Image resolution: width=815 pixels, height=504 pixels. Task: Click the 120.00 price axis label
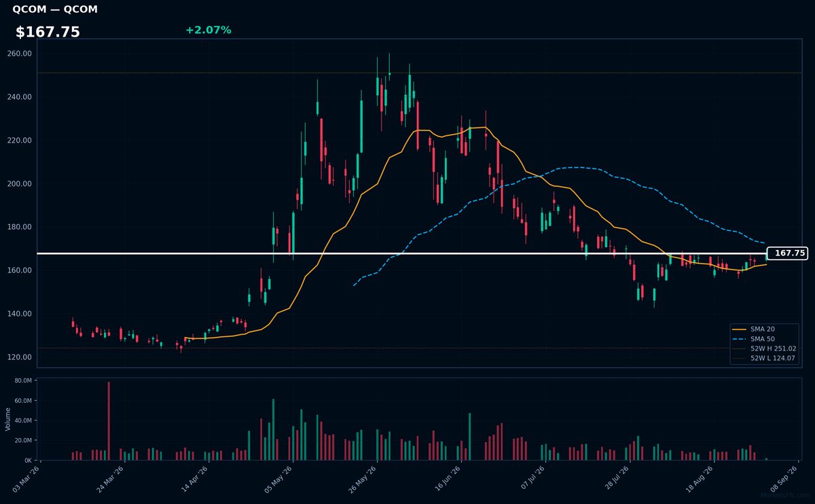20,357
